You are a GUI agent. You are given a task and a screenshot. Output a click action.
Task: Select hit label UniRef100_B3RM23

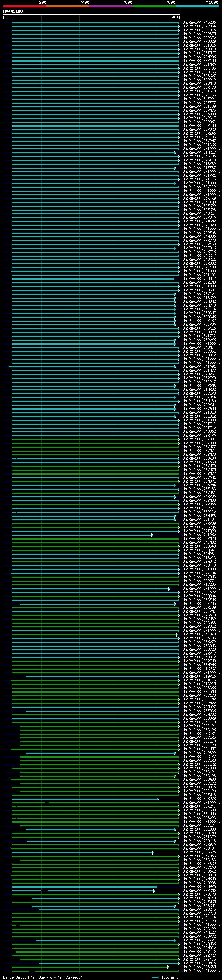point(199,539)
